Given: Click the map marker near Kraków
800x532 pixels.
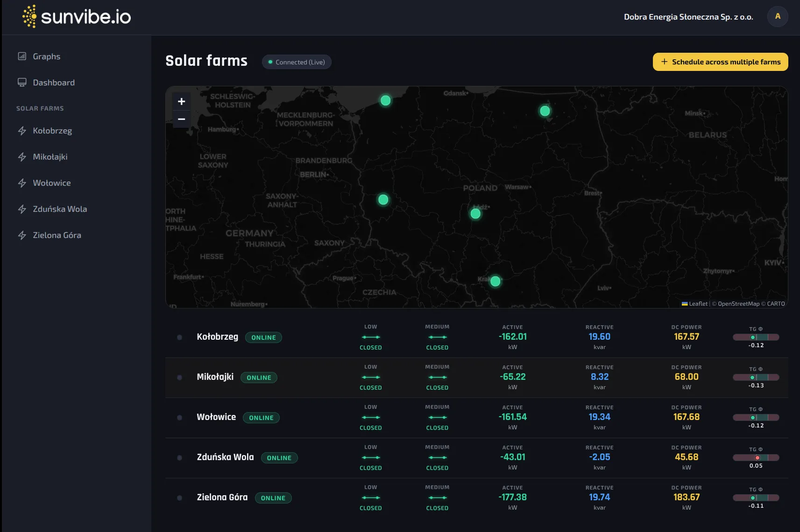Looking at the screenshot, I should click(x=495, y=281).
